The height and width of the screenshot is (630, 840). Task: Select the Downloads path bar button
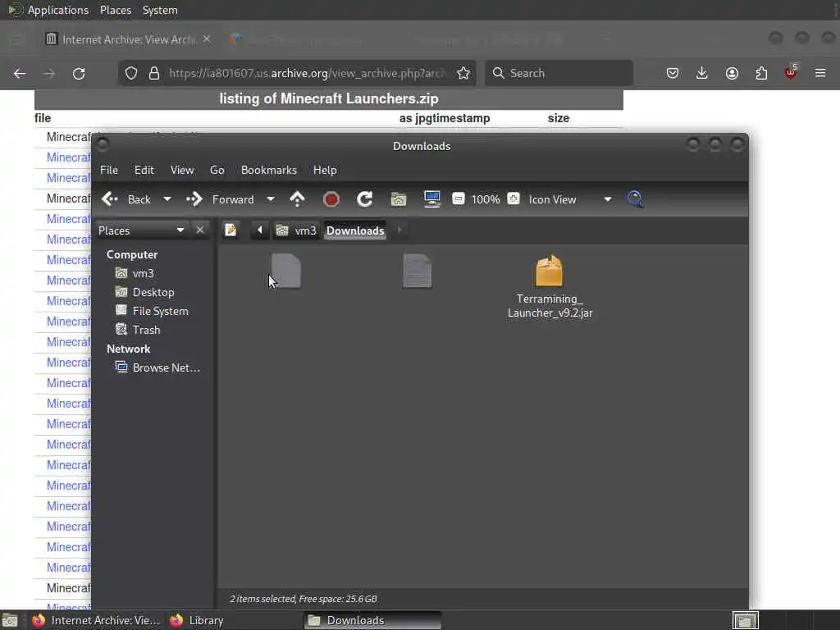pyautogui.click(x=355, y=231)
